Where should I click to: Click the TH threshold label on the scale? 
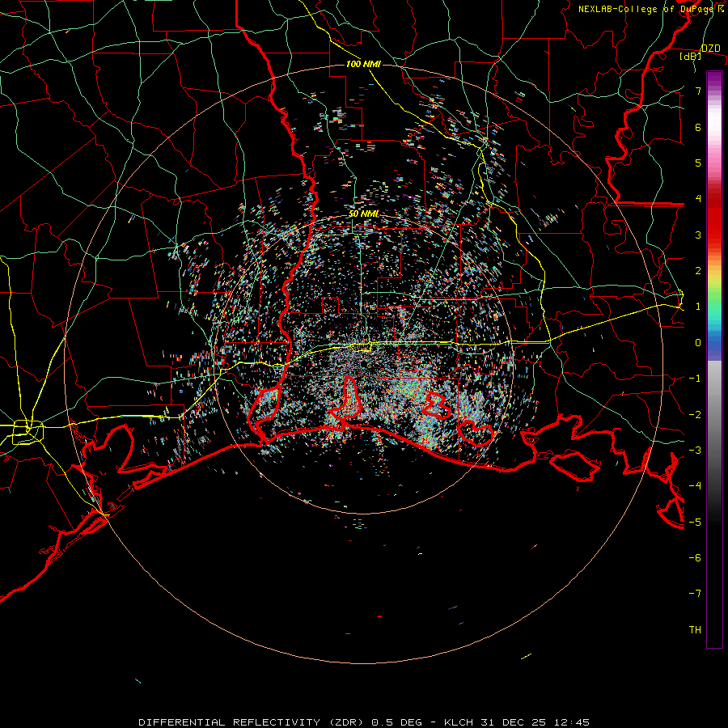[695, 630]
